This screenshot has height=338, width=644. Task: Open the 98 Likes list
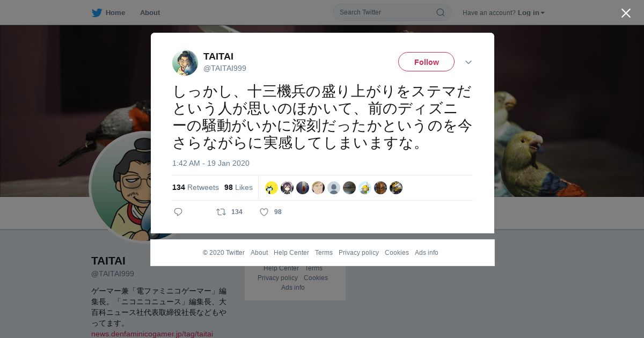(x=238, y=187)
